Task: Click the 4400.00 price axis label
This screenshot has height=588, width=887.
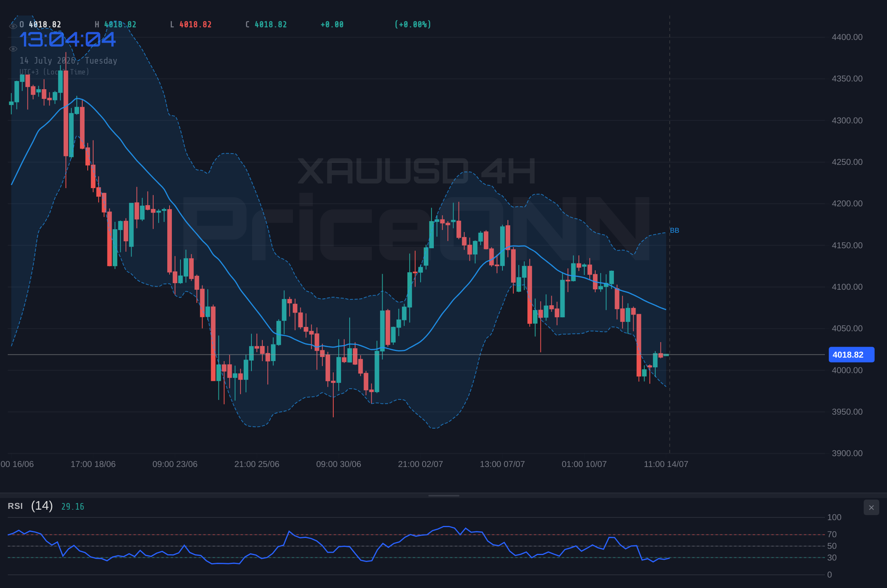Action: tap(847, 37)
